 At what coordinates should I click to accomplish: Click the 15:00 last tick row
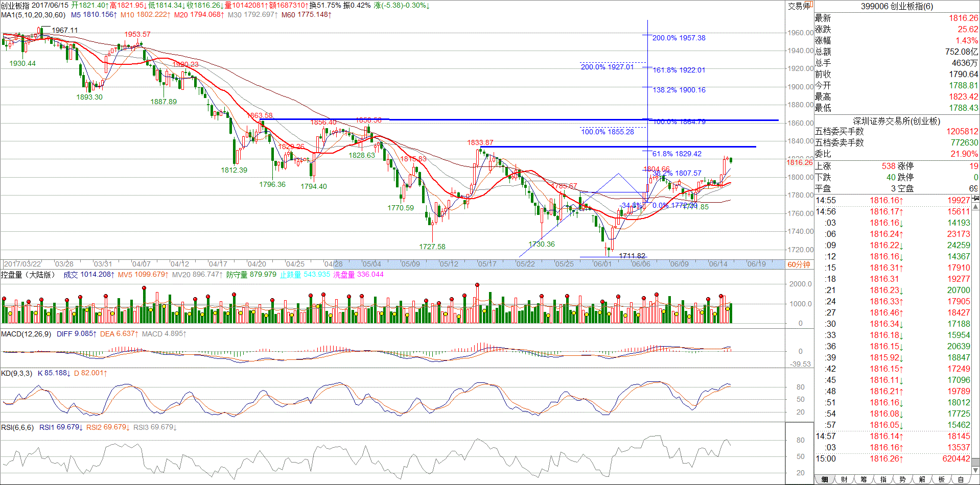coord(893,458)
